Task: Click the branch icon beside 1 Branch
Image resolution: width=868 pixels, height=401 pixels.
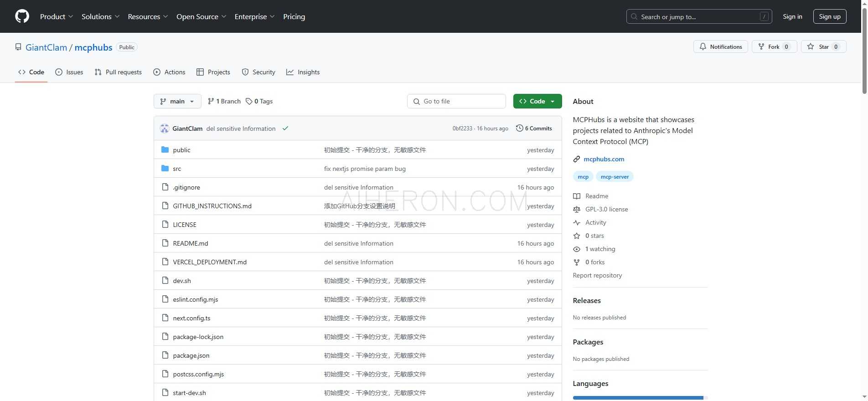Action: click(x=211, y=101)
